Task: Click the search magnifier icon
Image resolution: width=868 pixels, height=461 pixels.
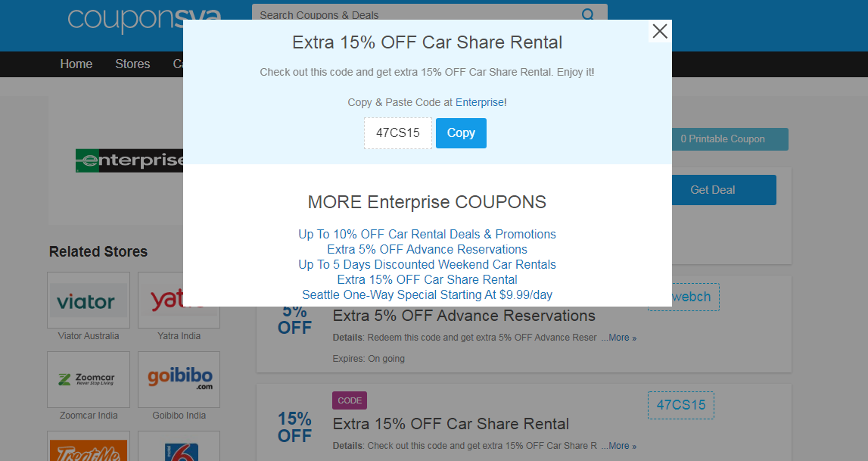Action: tap(588, 15)
